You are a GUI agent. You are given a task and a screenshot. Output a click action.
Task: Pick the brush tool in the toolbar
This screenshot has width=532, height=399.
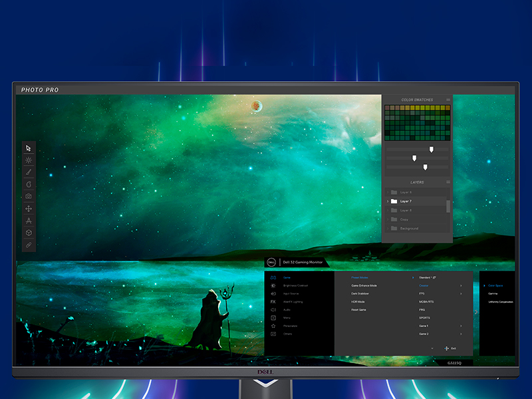click(x=29, y=172)
